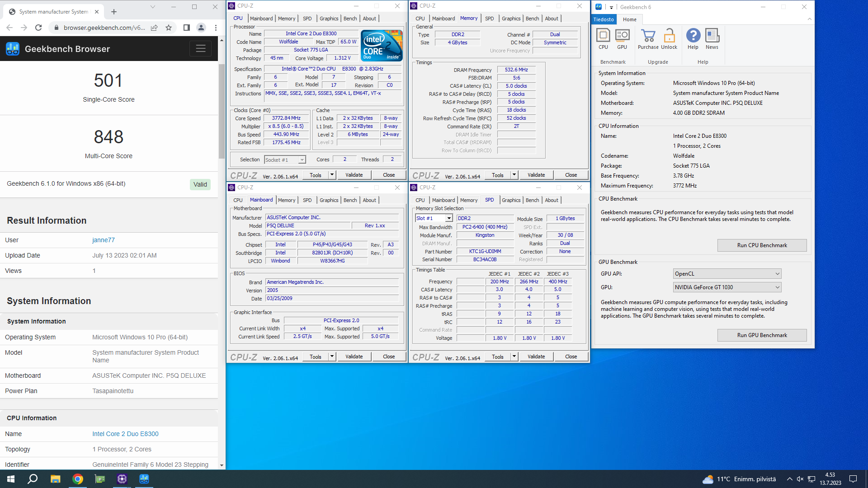868x488 pixels.
Task: Click the Valid status badge
Action: [x=200, y=184]
